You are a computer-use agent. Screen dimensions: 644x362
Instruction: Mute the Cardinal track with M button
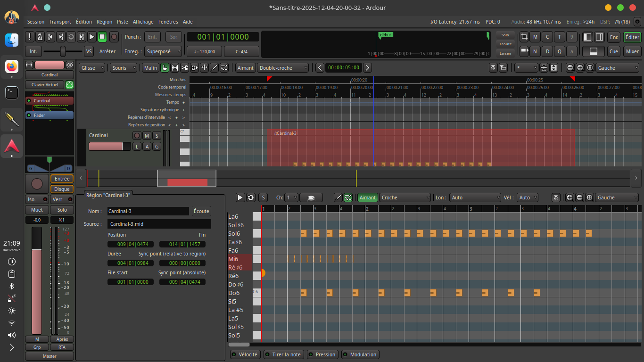[x=147, y=136]
